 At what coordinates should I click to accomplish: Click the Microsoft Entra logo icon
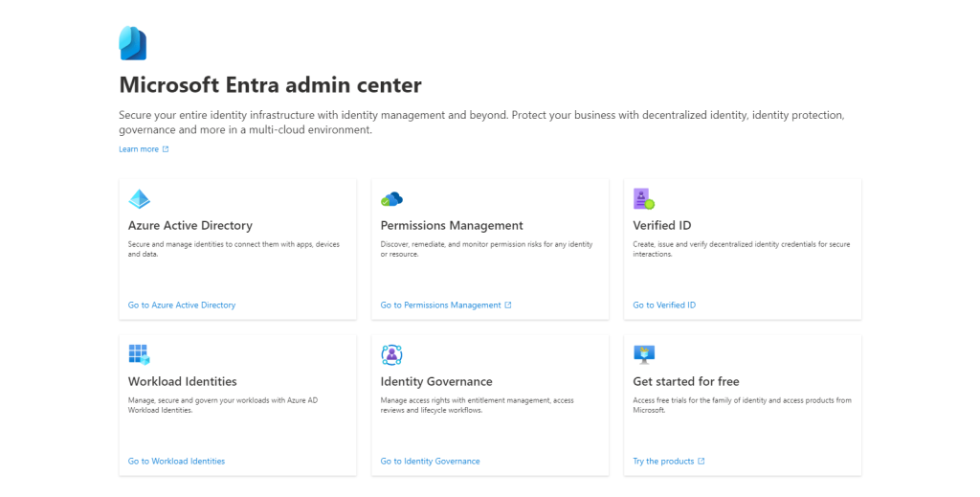tap(132, 44)
